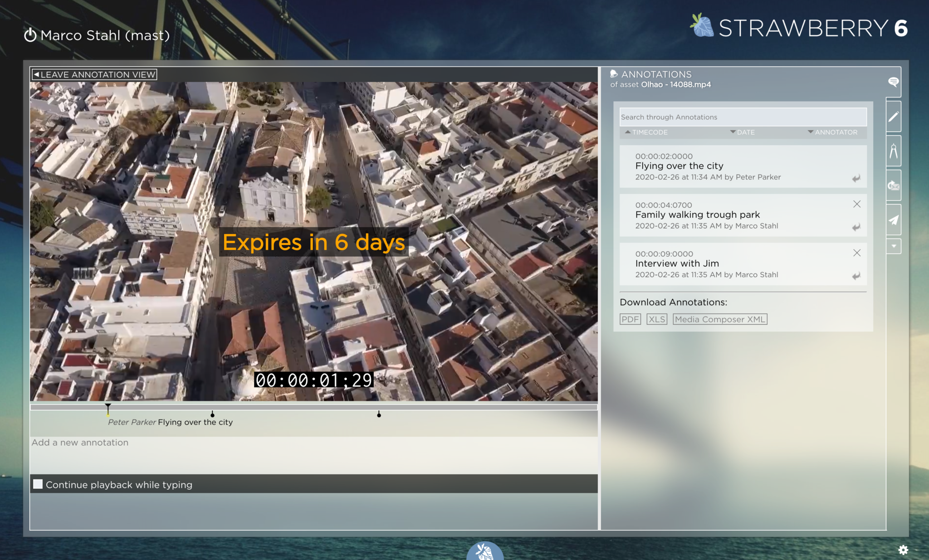Click the video preview frame
The height and width of the screenshot is (560, 929).
(313, 241)
